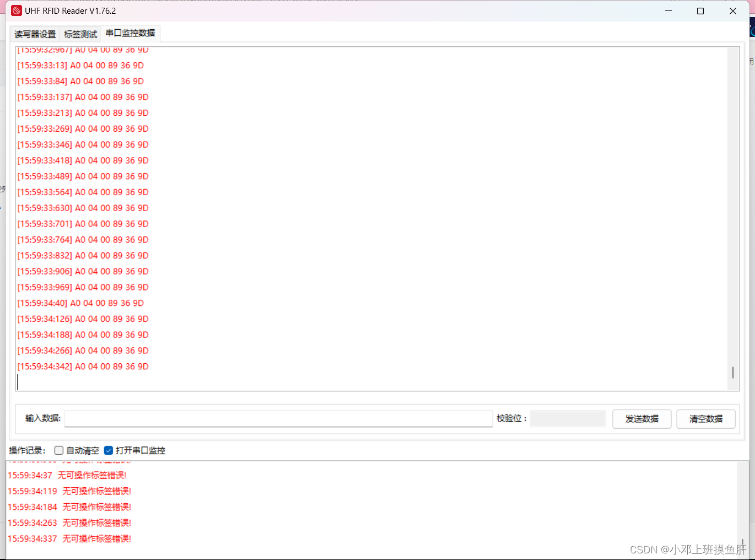This screenshot has height=560, width=755.
Task: Select log line [15:59:33:346]
Action: [83, 145]
